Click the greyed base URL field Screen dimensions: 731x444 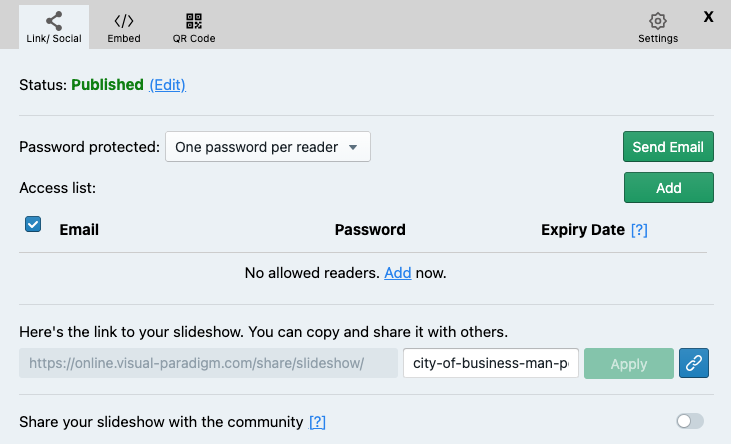pos(208,363)
